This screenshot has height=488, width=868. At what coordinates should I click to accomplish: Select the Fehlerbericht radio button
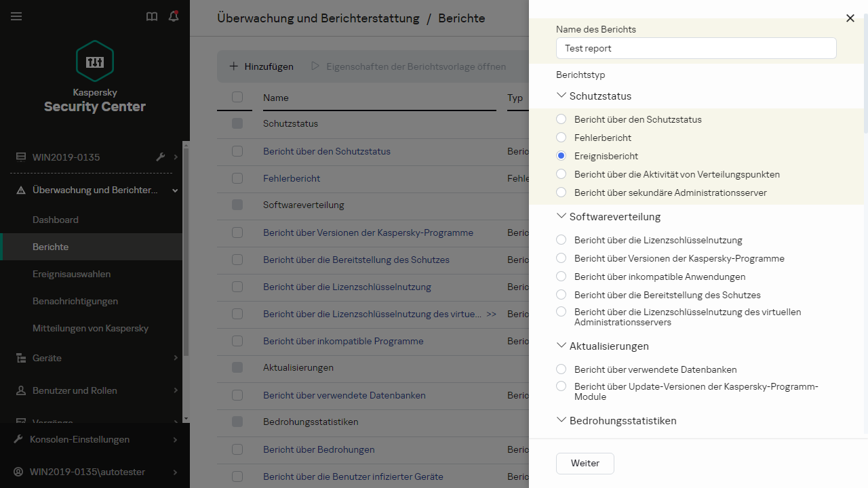561,138
